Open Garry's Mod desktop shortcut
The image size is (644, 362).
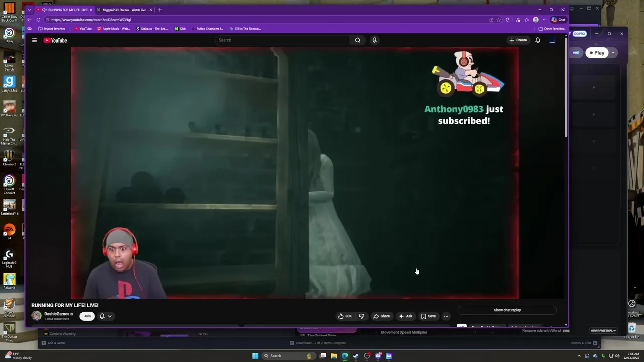tap(9, 83)
